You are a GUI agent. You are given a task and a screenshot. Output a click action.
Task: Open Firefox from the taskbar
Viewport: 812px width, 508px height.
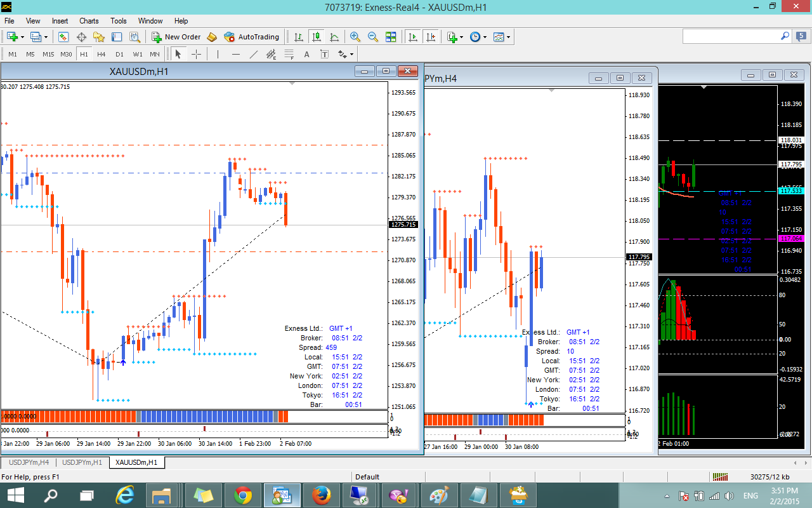click(321, 495)
